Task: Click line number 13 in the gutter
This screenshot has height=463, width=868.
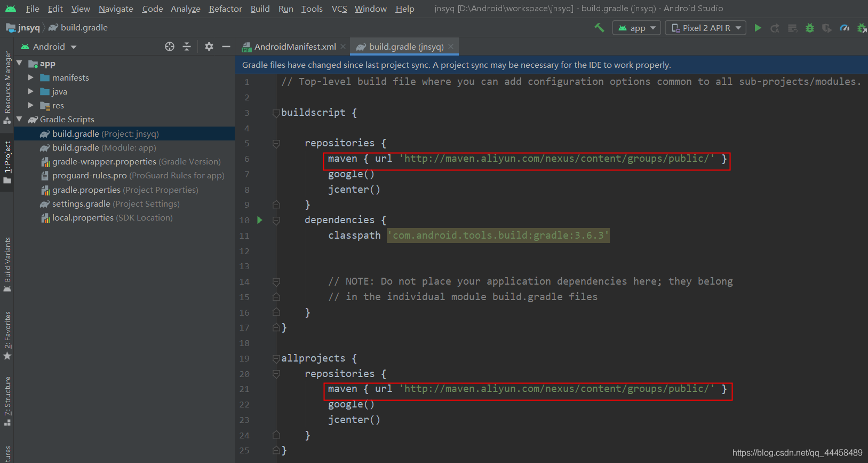Action: 244,266
